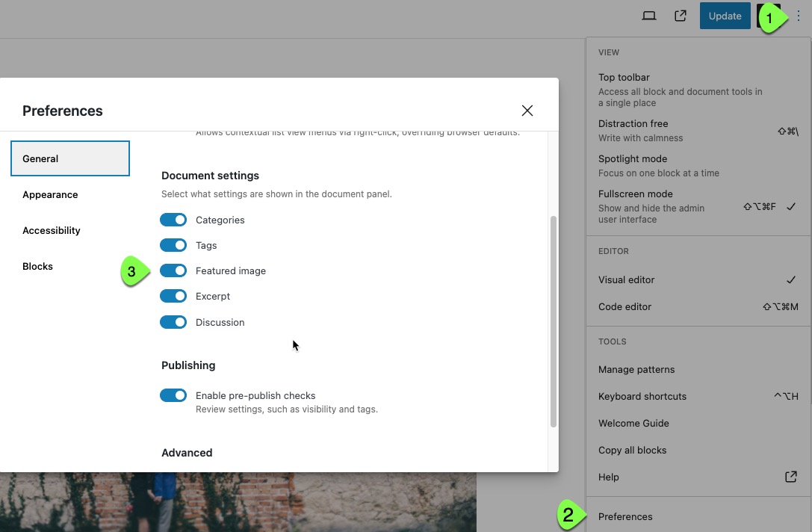This screenshot has height=532, width=812.
Task: Disable pre-publish checks switch
Action: click(x=173, y=395)
